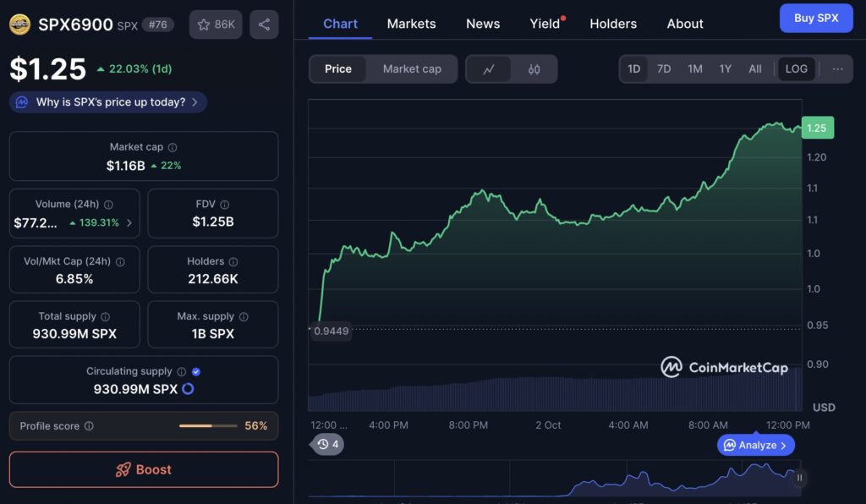866x504 pixels.
Task: Open the About tab
Action: click(x=685, y=24)
